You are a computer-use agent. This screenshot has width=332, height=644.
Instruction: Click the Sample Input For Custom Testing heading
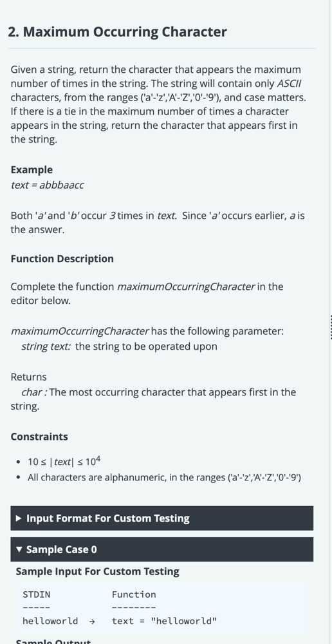(98, 571)
